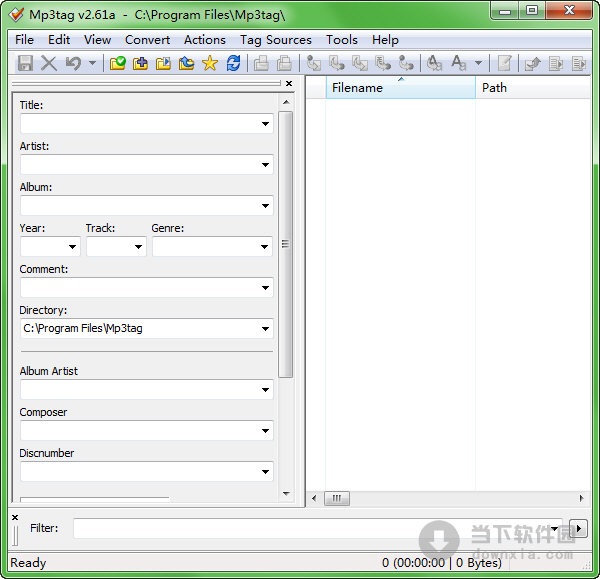This screenshot has height=579, width=600.
Task: Open the dropdown arrow beside Actions icons
Action: click(x=478, y=62)
